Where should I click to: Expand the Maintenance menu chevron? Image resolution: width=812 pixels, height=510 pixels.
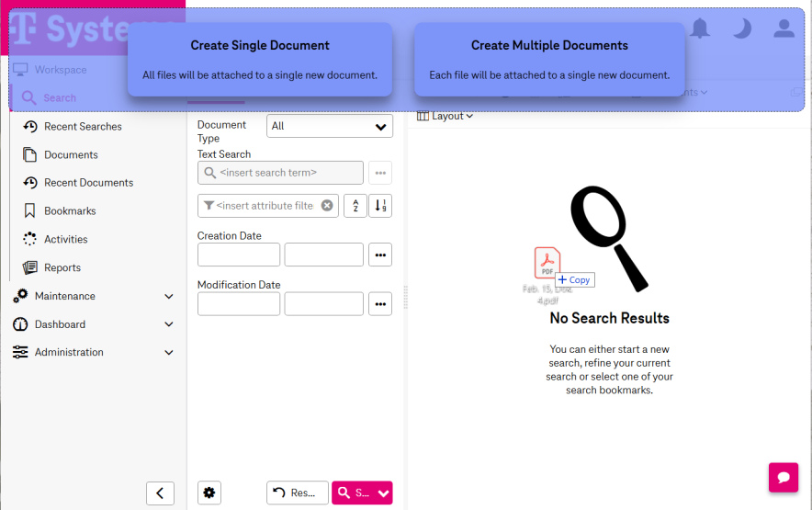coord(169,296)
